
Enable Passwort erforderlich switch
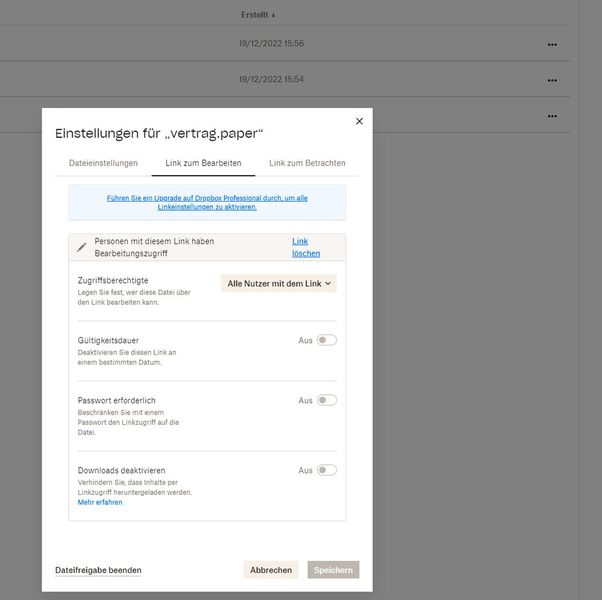(327, 400)
